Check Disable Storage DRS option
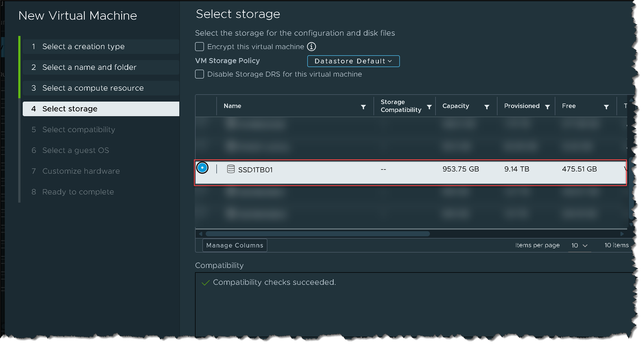The image size is (644, 346). [200, 74]
